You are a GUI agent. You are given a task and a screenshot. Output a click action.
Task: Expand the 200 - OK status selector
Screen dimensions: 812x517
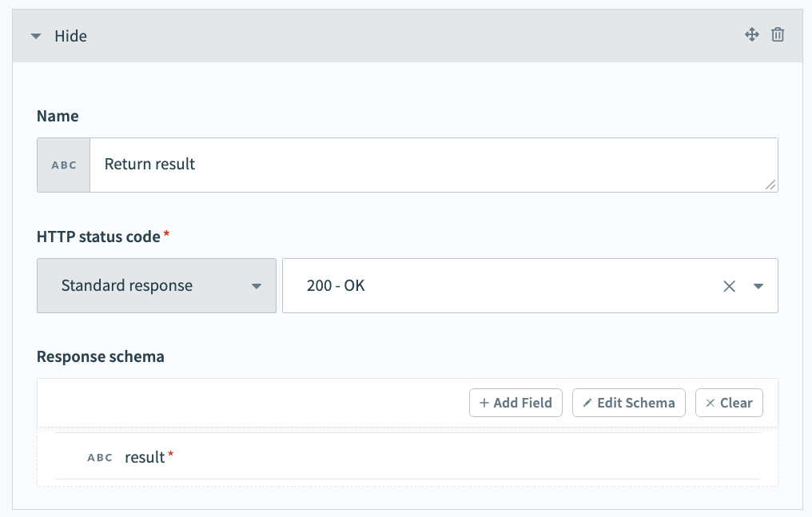pos(758,285)
